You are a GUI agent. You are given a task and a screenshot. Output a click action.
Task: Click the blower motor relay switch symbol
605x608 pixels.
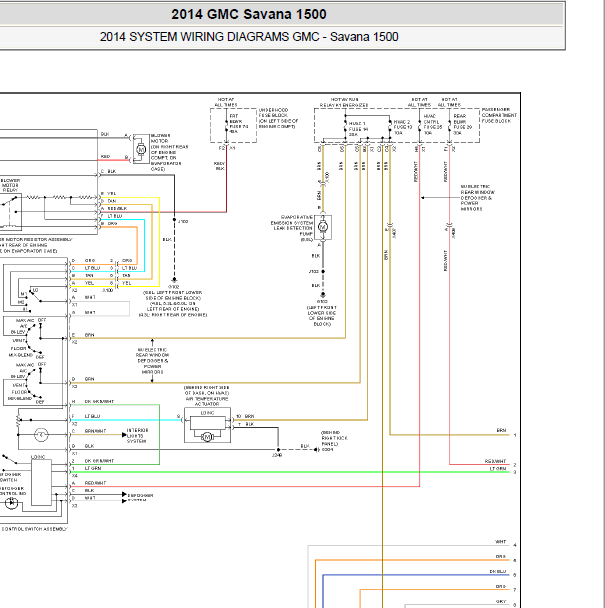[x=11, y=202]
